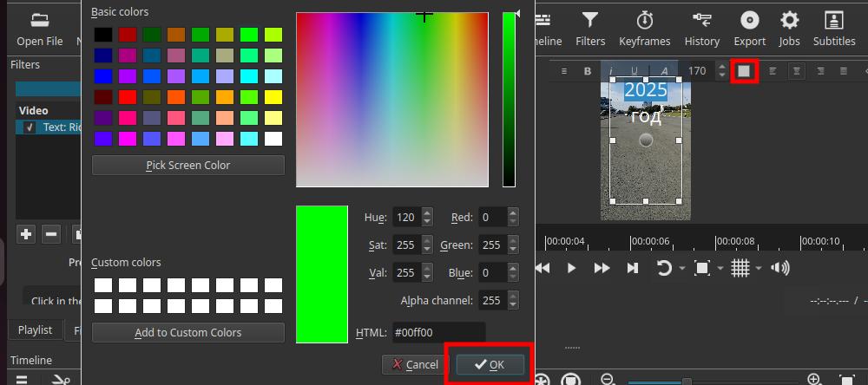Confirm color selection with OK
The image size is (868, 385).
490,364
